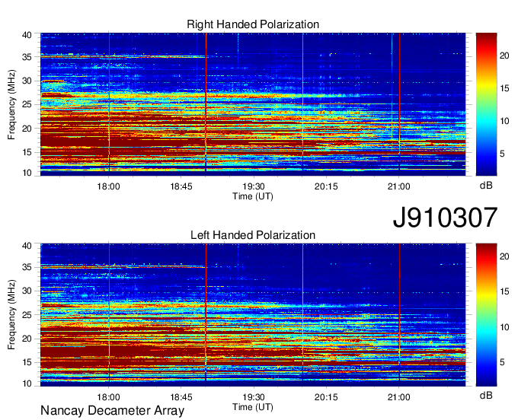Screen dimensions: 518x420
Task: Click the 20 frequency tick of Right Handed plot
Action: point(27,129)
